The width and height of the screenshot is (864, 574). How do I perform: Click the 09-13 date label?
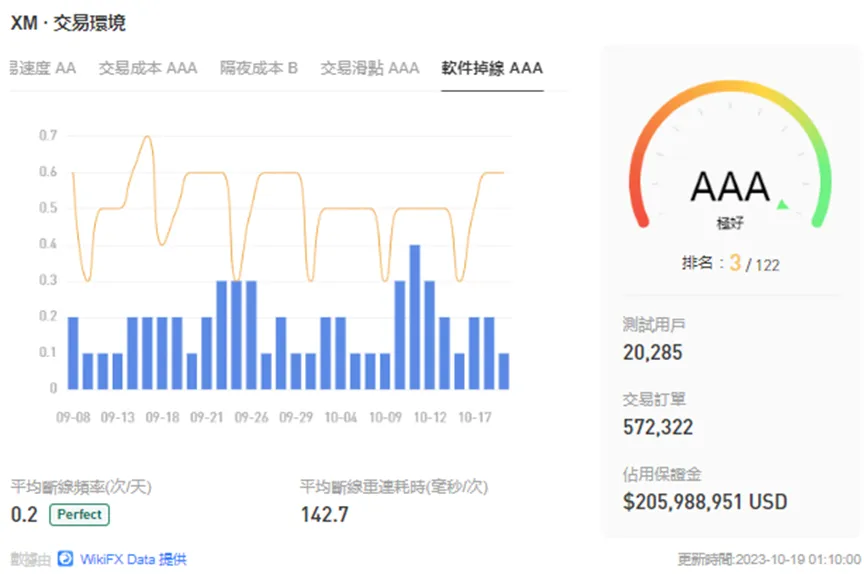118,418
